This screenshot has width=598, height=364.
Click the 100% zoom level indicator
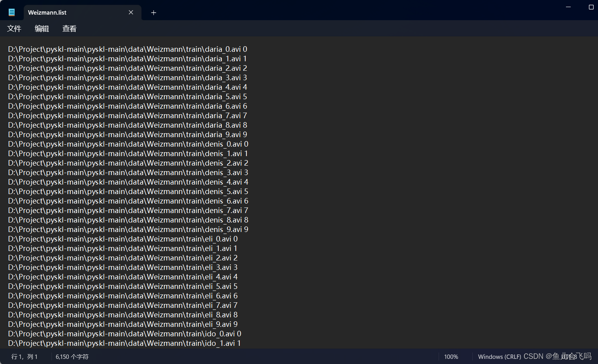coord(451,356)
